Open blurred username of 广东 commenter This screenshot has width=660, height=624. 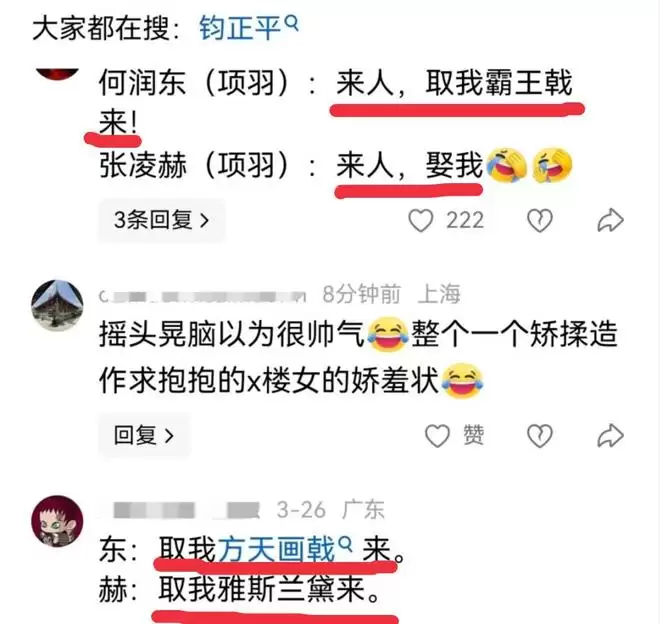[x=186, y=510]
